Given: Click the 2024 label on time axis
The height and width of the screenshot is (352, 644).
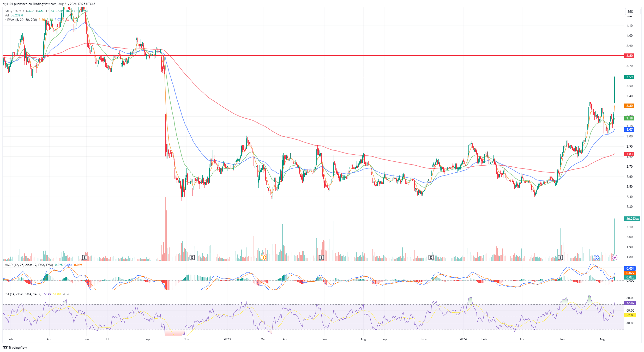Looking at the screenshot, I should 463,339.
